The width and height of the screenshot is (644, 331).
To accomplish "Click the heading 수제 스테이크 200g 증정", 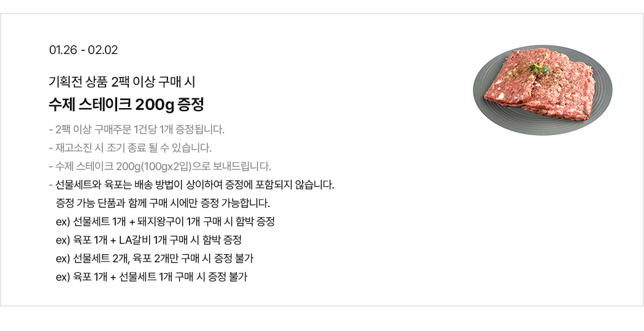I will 126,104.
